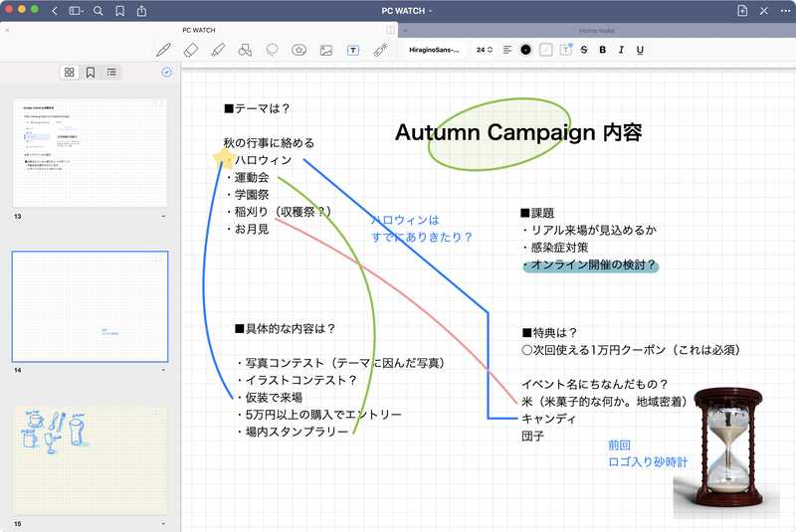Open split view for the tab

(x=390, y=30)
